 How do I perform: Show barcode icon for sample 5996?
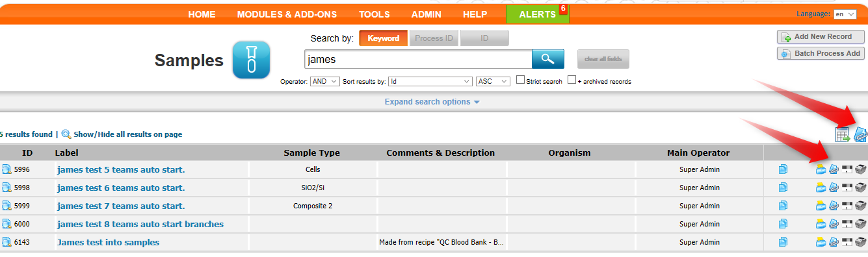[847, 169]
